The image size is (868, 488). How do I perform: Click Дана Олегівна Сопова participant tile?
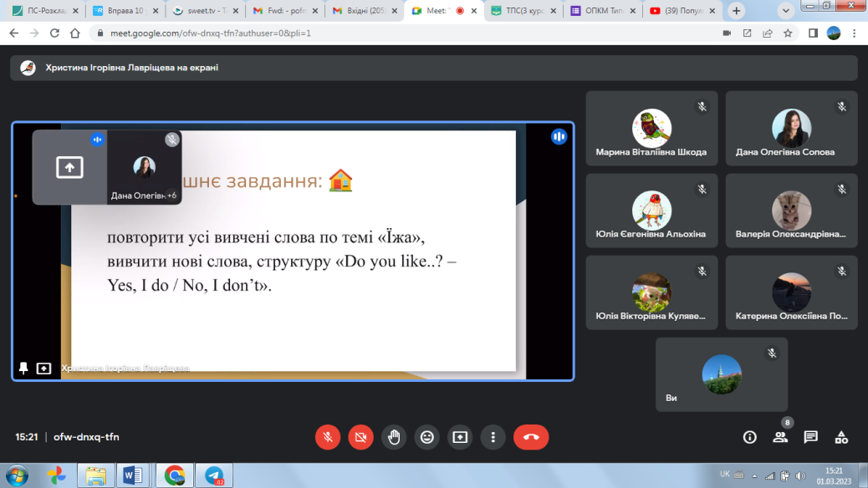[792, 129]
